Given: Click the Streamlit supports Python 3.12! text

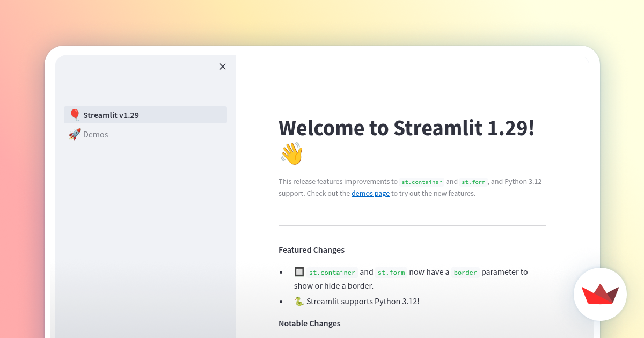Looking at the screenshot, I should coord(363,301).
